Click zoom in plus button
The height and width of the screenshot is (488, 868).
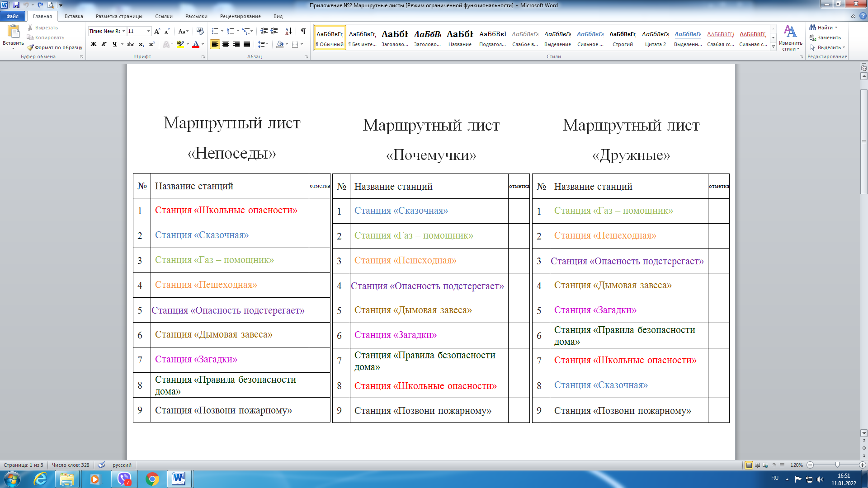(x=862, y=465)
